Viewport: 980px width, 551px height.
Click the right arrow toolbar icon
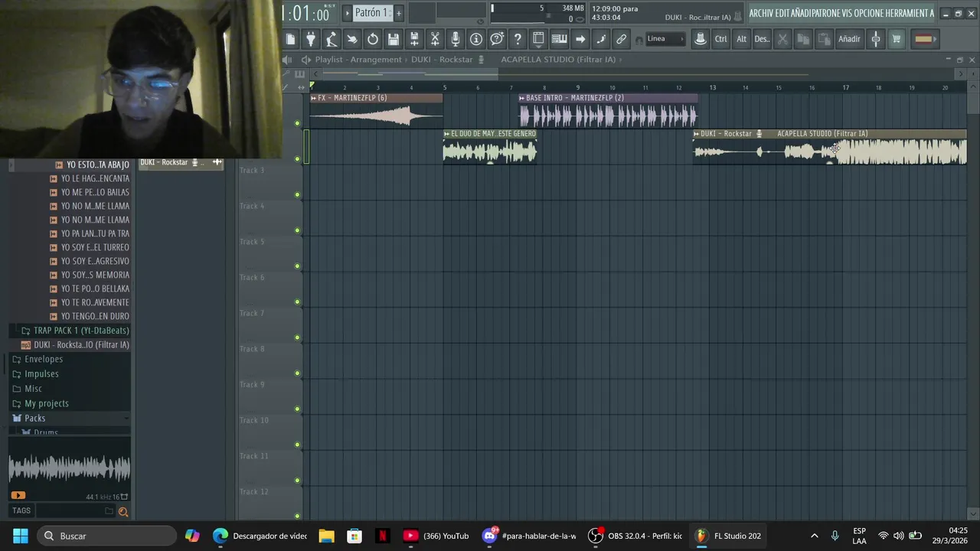[x=580, y=39]
